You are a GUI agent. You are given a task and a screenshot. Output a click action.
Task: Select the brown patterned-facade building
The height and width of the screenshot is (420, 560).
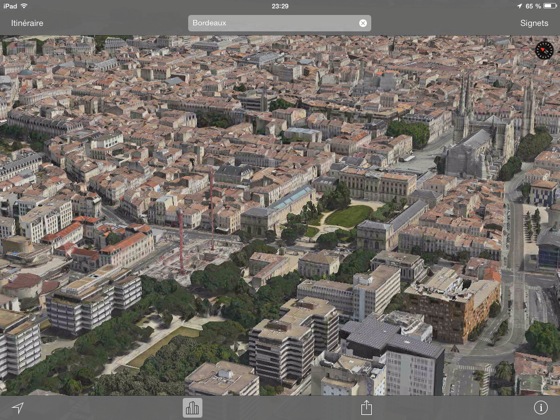(x=452, y=307)
